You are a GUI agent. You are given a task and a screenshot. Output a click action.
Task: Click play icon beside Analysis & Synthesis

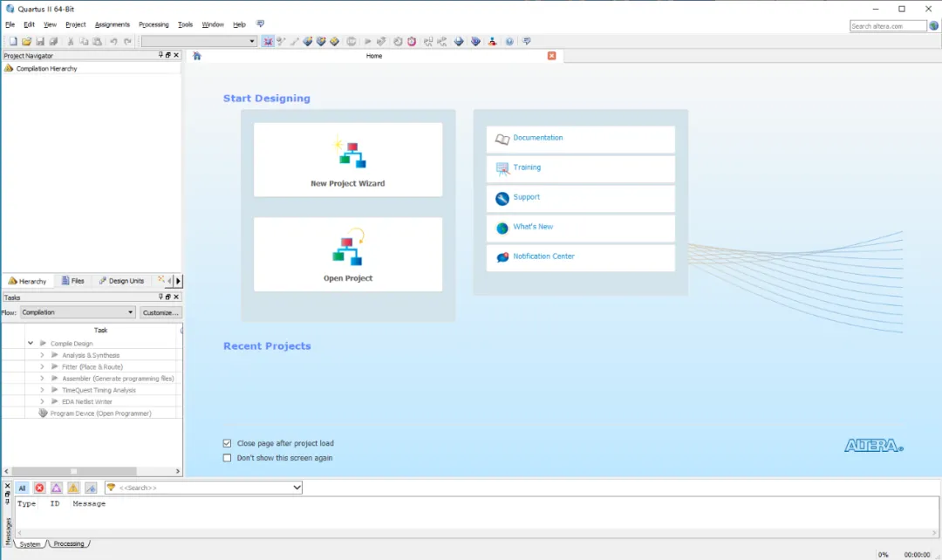point(55,355)
